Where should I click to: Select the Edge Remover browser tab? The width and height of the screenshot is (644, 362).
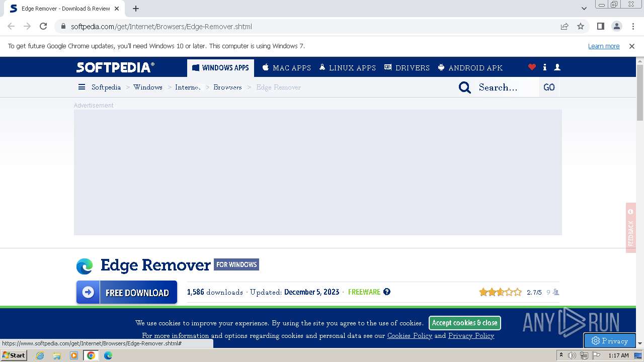pos(65,9)
